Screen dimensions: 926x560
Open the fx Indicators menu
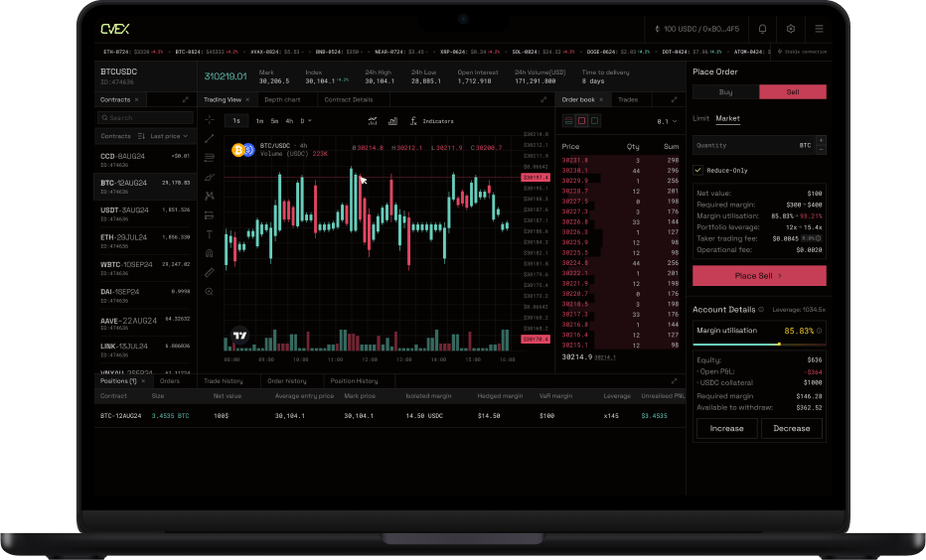pyautogui.click(x=432, y=121)
